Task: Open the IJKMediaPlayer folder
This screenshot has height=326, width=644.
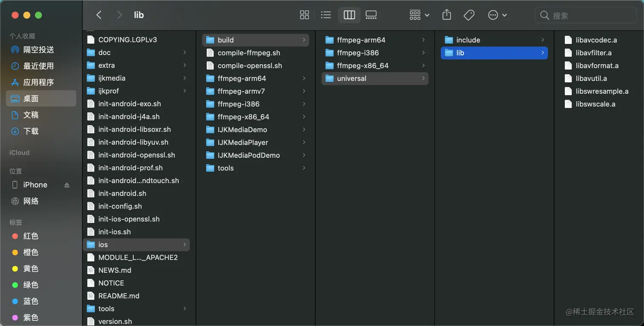Action: pos(256,142)
